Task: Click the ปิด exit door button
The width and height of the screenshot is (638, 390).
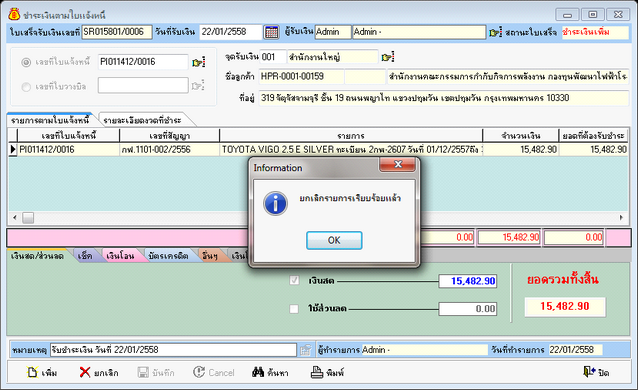Action: [x=596, y=372]
